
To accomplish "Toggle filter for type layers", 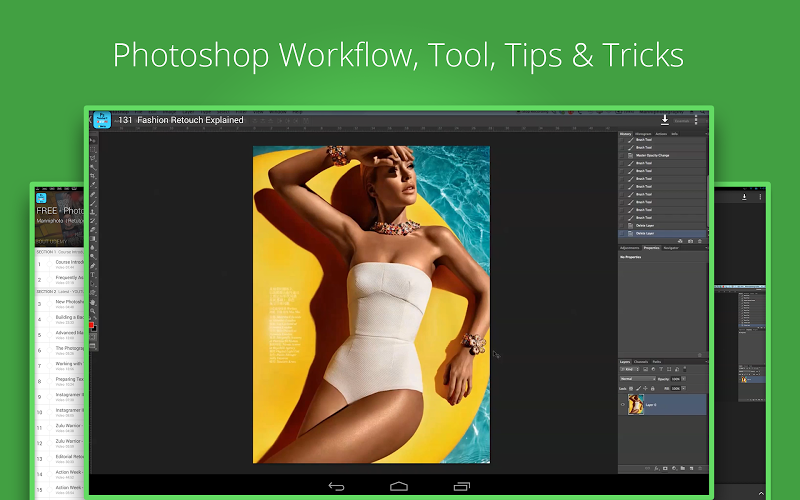I will (661, 369).
